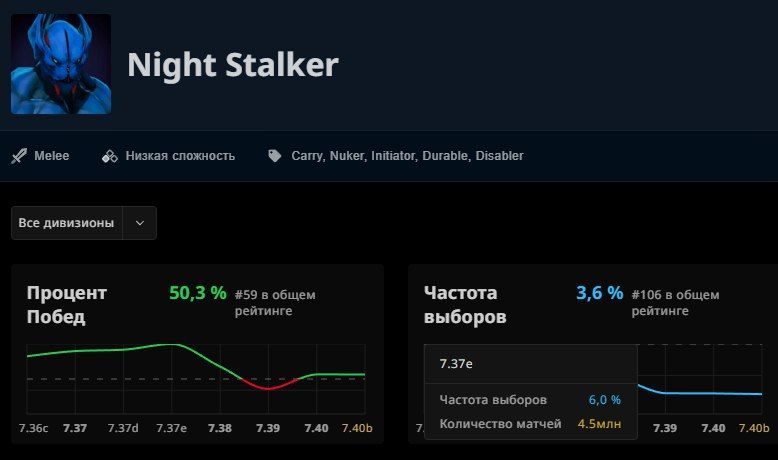Click the Melee sword icon
This screenshot has height=460, width=778.
pyautogui.click(x=18, y=156)
